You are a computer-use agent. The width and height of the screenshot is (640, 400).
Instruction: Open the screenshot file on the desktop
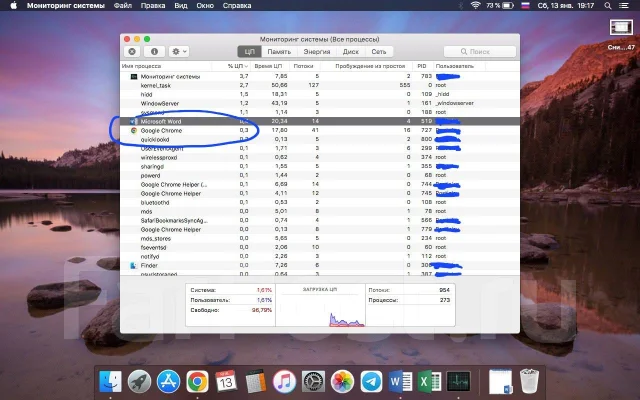[x=621, y=35]
